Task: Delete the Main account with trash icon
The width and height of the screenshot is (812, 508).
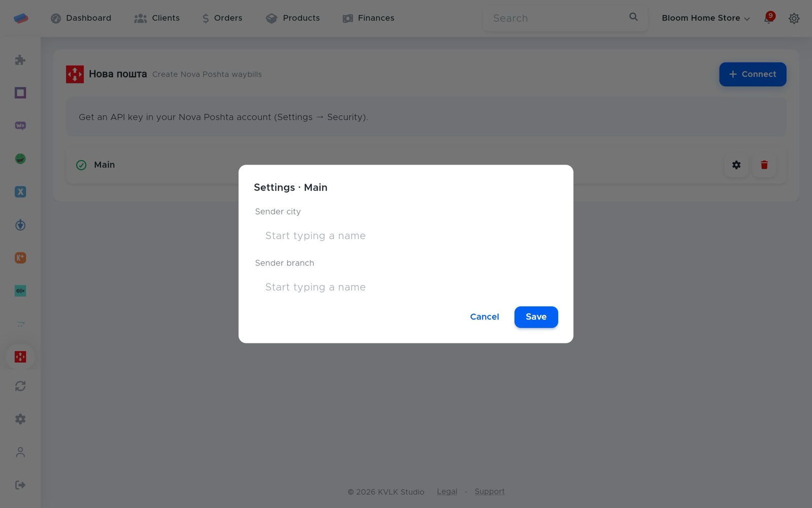Action: [764, 165]
